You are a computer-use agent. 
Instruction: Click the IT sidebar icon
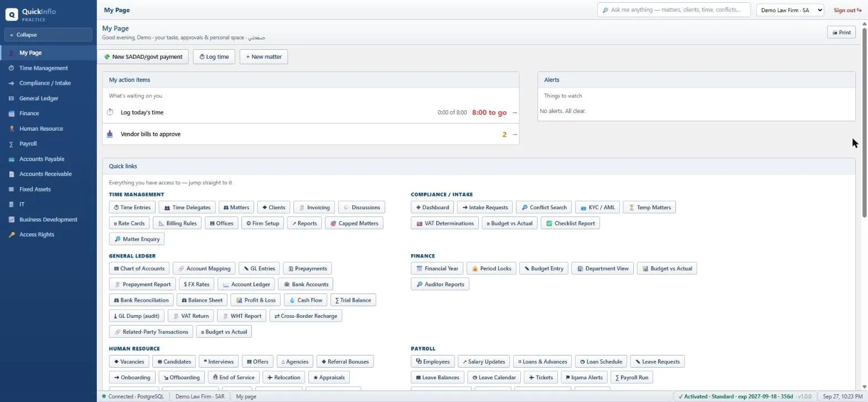tap(12, 204)
